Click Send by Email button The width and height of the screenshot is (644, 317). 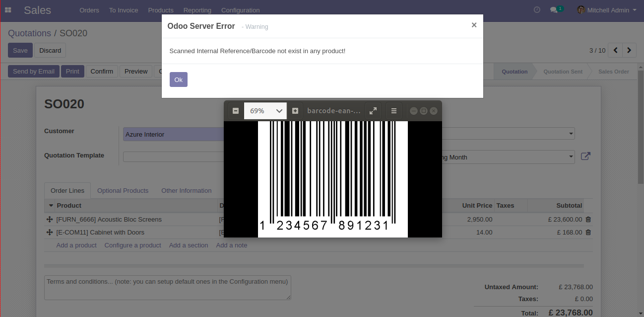pos(34,71)
